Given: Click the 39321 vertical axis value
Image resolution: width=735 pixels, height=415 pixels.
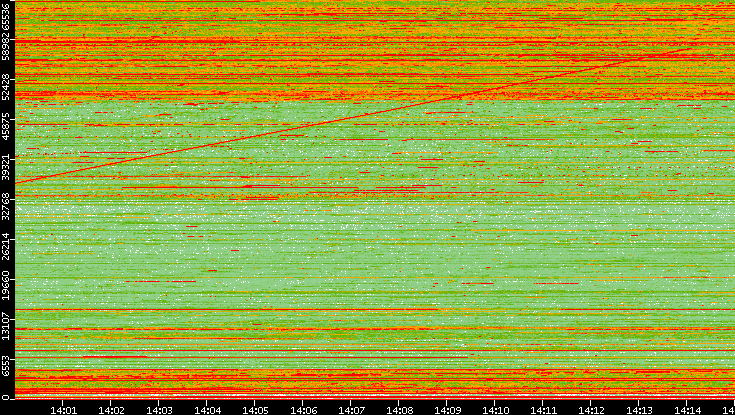Looking at the screenshot, I should 5,164.
